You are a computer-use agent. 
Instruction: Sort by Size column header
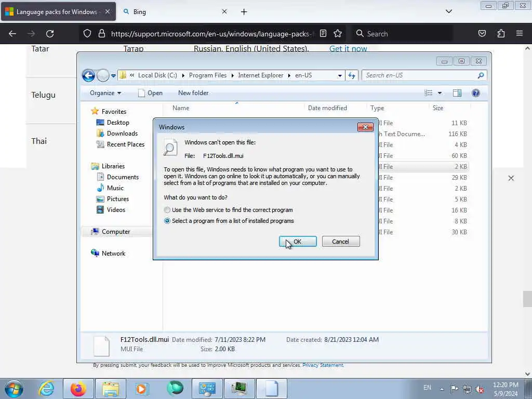[x=437, y=108]
